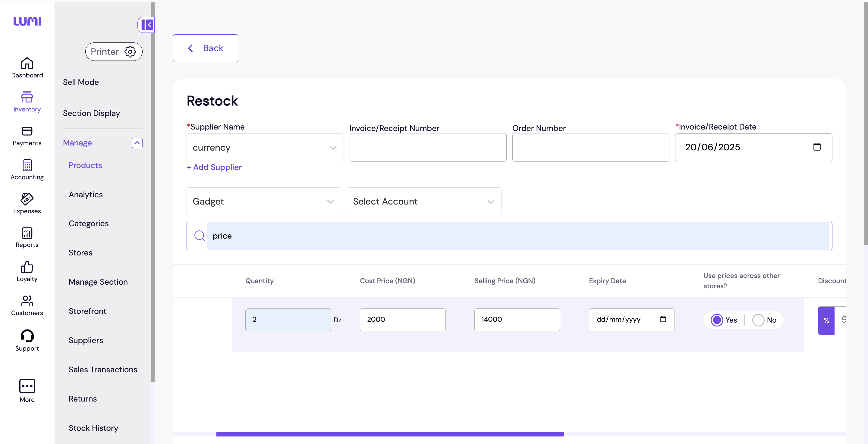Toggle percent discount type button
The image size is (868, 444).
click(826, 320)
